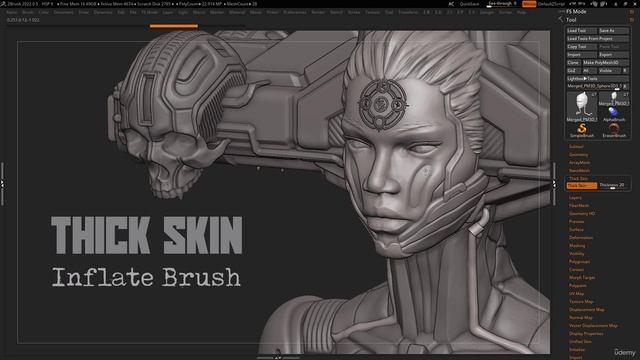This screenshot has height=360, width=640.
Task: Click the Clone button
Action: coord(573,63)
